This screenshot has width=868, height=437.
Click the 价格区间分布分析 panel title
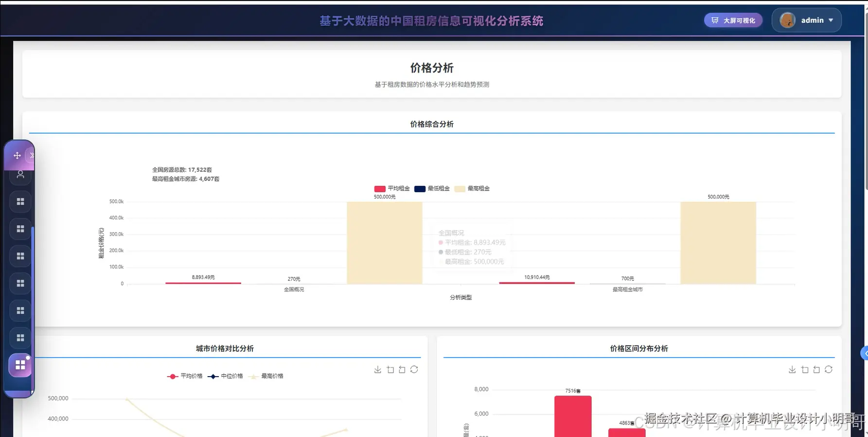[639, 348]
